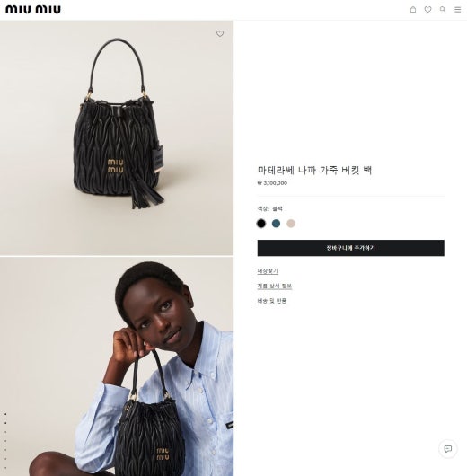Add bag to wishlist with image heart
This screenshot has width=467, height=476.
pyautogui.click(x=220, y=34)
